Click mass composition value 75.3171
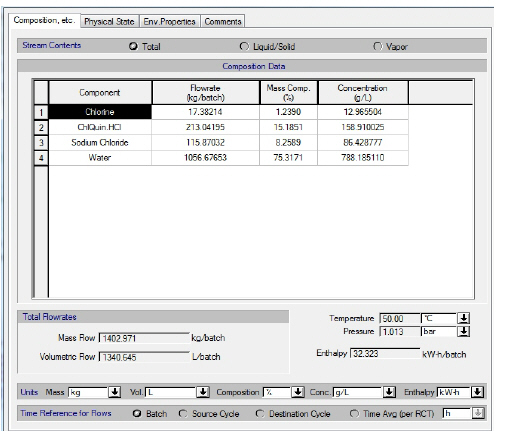Viewport: 506px width, 435px height. click(x=289, y=158)
